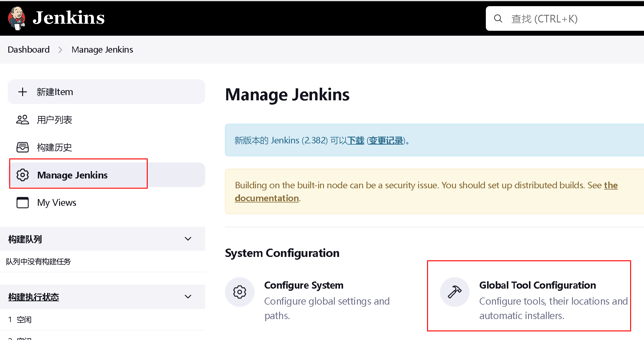
Task: Click Manage Jenkins breadcrumb
Action: 102,50
